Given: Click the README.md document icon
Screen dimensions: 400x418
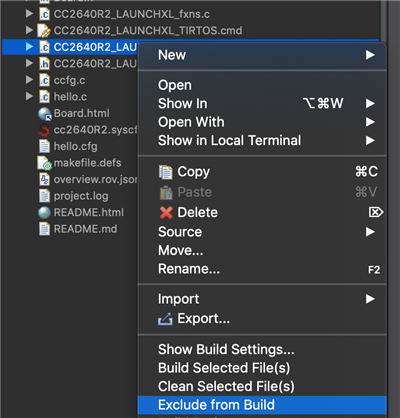Looking at the screenshot, I should tap(44, 229).
